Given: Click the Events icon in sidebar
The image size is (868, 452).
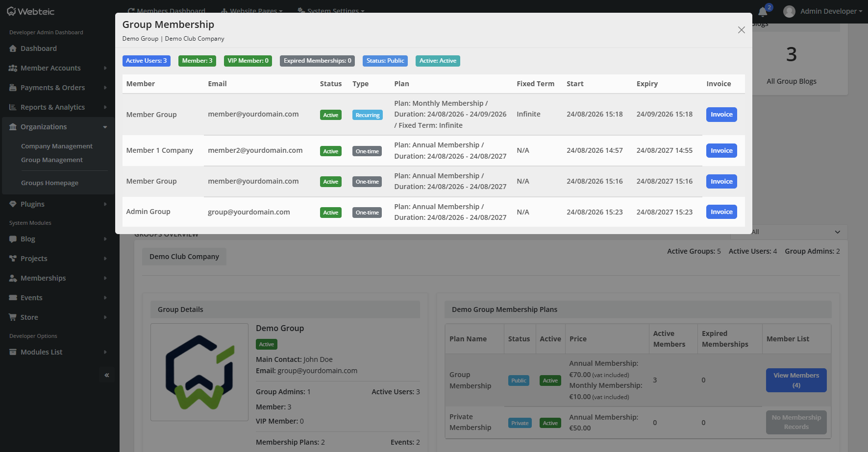Looking at the screenshot, I should click(13, 298).
